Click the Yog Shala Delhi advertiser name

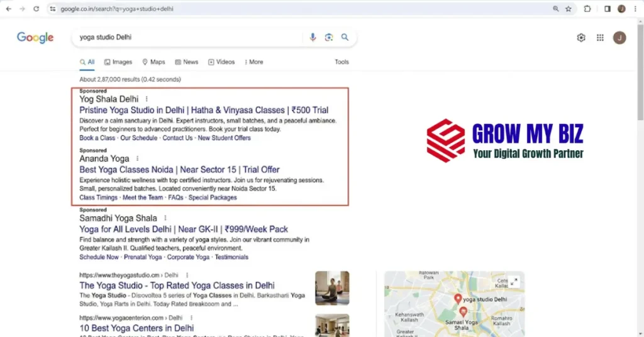(x=109, y=99)
